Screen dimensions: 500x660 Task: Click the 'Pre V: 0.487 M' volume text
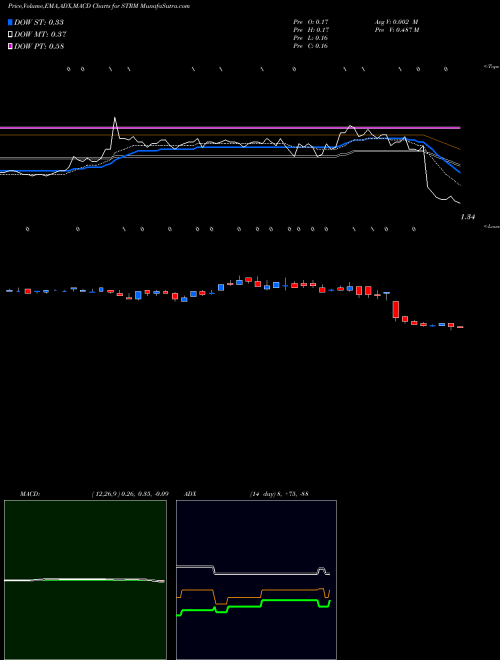[396, 30]
